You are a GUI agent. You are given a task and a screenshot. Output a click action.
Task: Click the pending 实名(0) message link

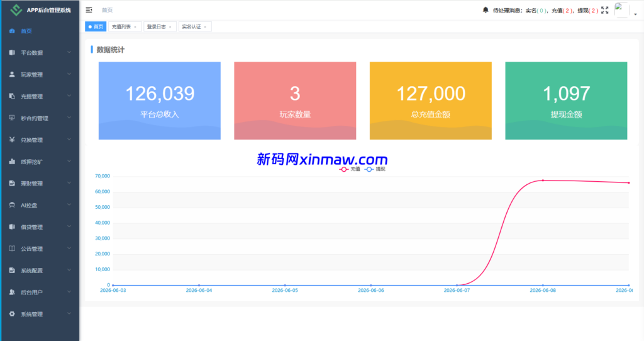point(536,11)
